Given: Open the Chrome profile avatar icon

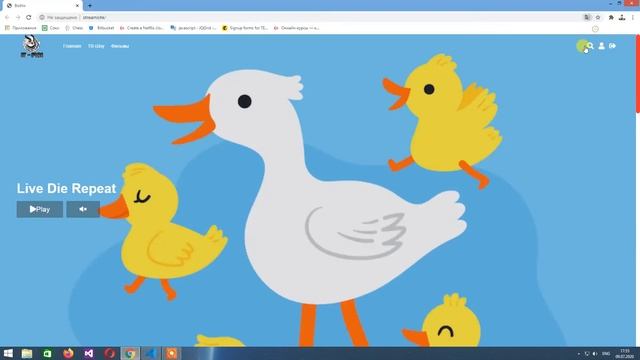Looking at the screenshot, I should pyautogui.click(x=622, y=17).
